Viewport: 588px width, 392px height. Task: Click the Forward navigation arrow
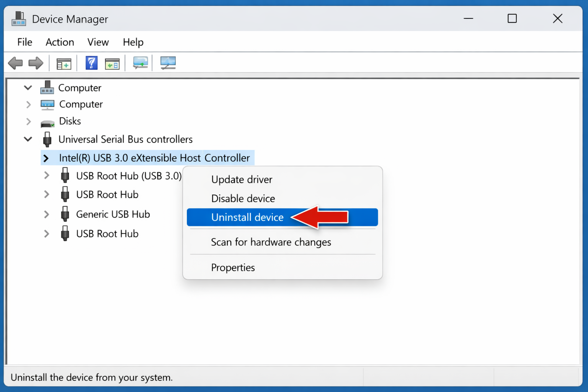coord(35,63)
